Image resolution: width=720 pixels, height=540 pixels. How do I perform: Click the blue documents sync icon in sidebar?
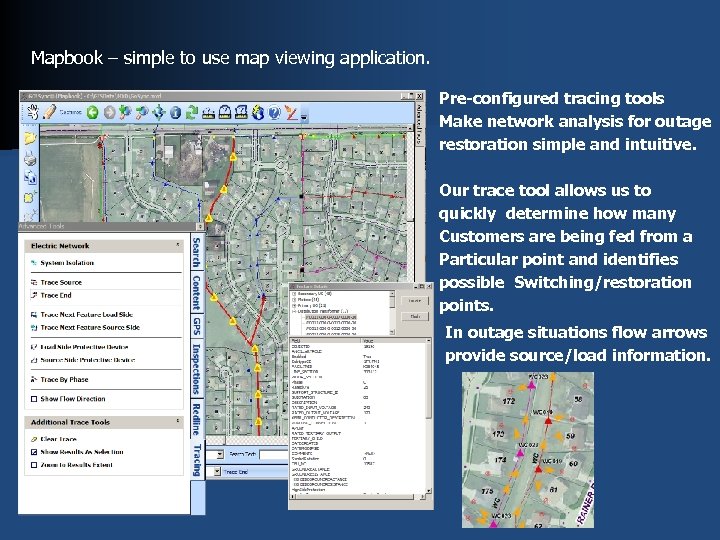30,178
